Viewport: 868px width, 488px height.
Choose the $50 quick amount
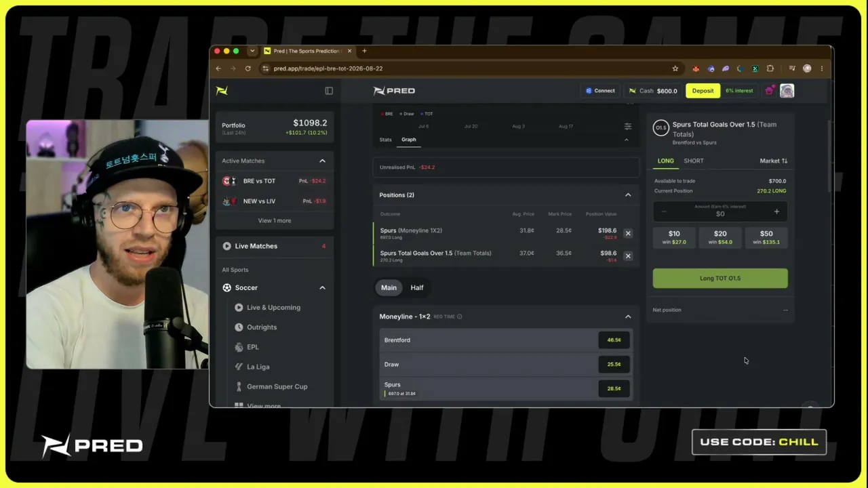(766, 237)
